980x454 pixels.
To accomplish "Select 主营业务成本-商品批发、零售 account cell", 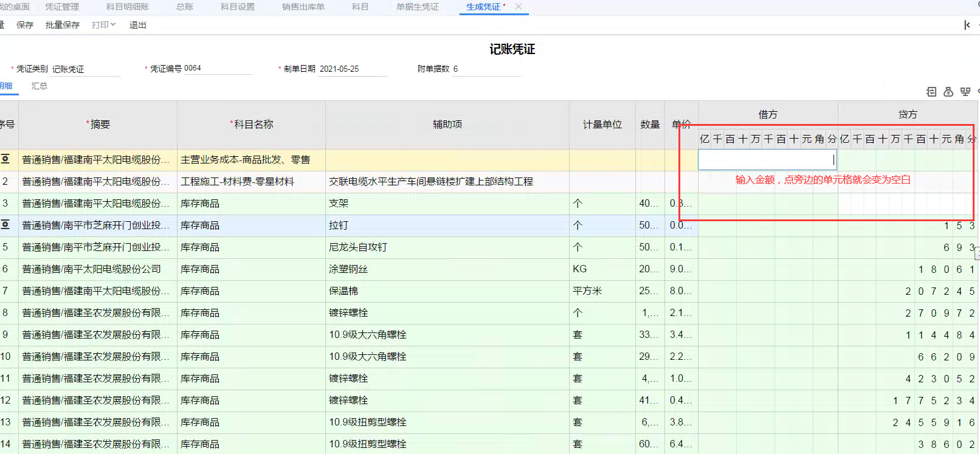I will click(x=251, y=160).
